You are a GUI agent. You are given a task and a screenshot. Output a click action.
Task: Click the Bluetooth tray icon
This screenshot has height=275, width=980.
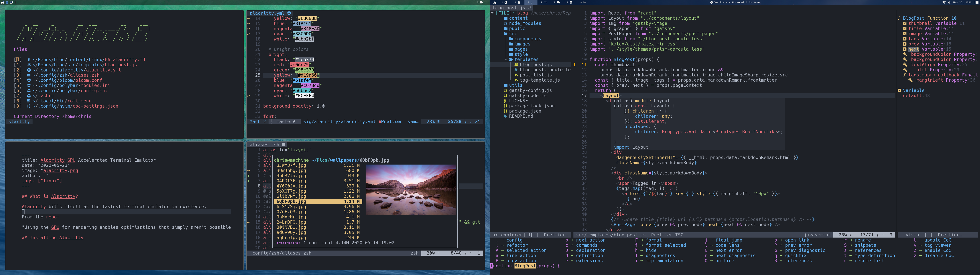pyautogui.click(x=7, y=3)
